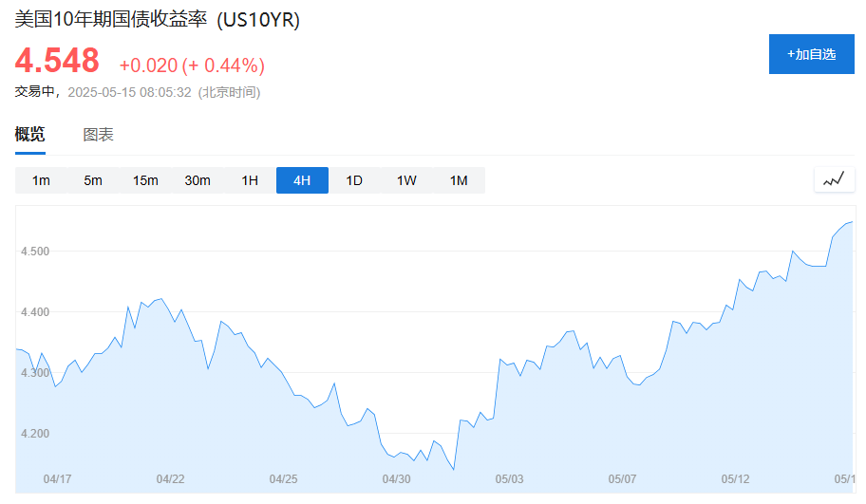
Task: Click the 05/12 date marker on axis
Action: pos(735,479)
